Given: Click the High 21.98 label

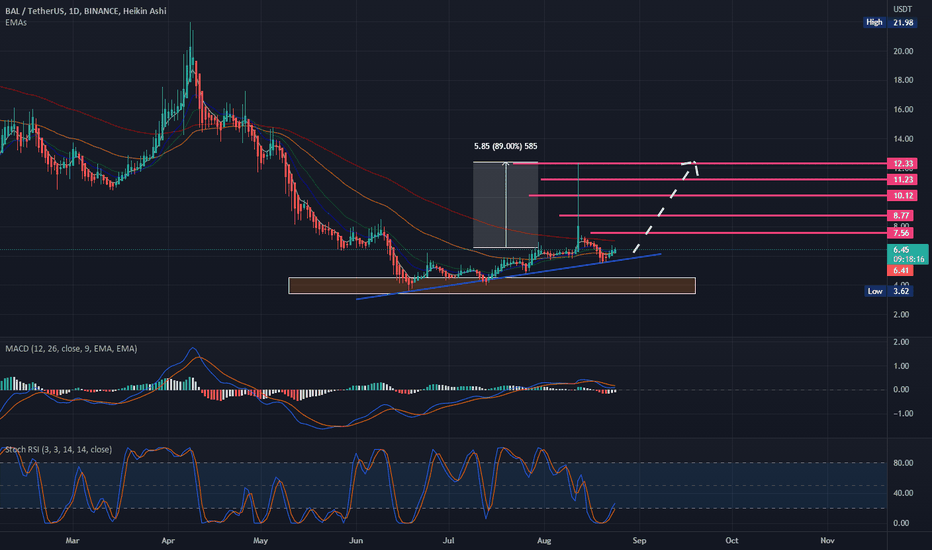Looking at the screenshot, I should coord(890,23).
